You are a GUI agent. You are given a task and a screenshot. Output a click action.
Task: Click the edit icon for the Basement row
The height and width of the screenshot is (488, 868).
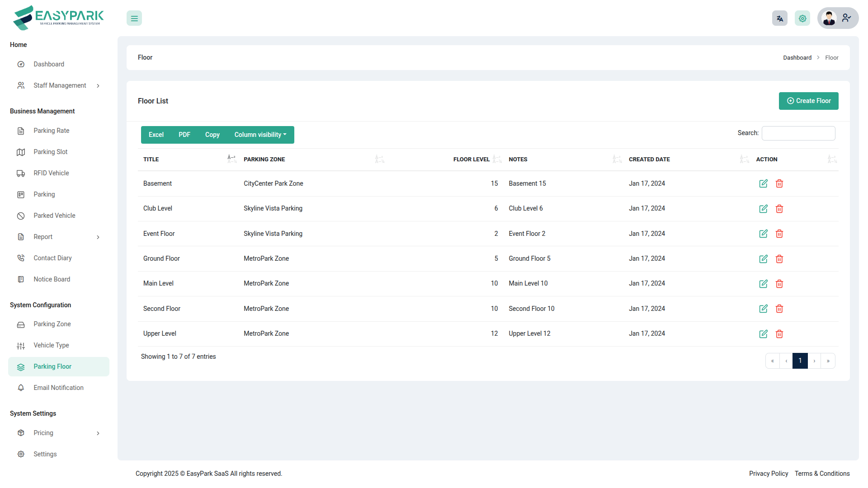coord(763,183)
